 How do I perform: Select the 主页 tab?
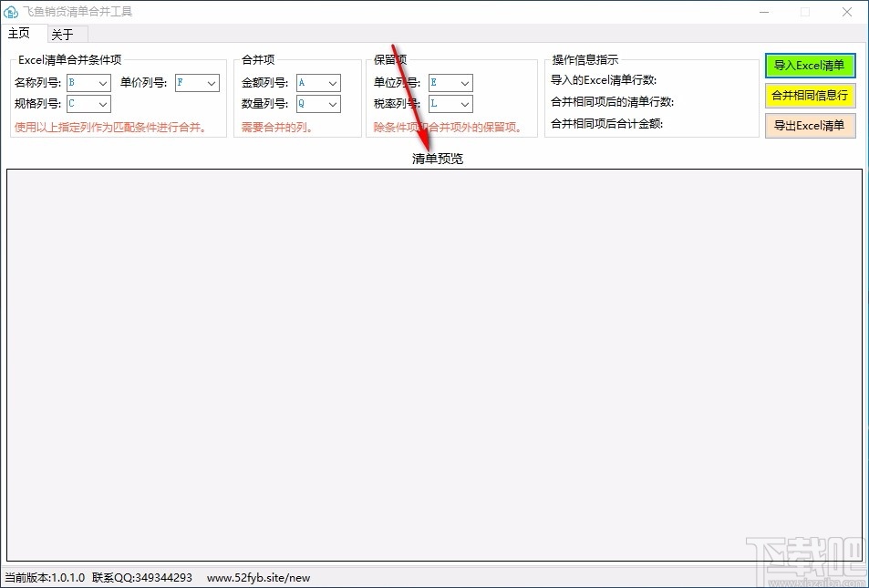pos(20,34)
